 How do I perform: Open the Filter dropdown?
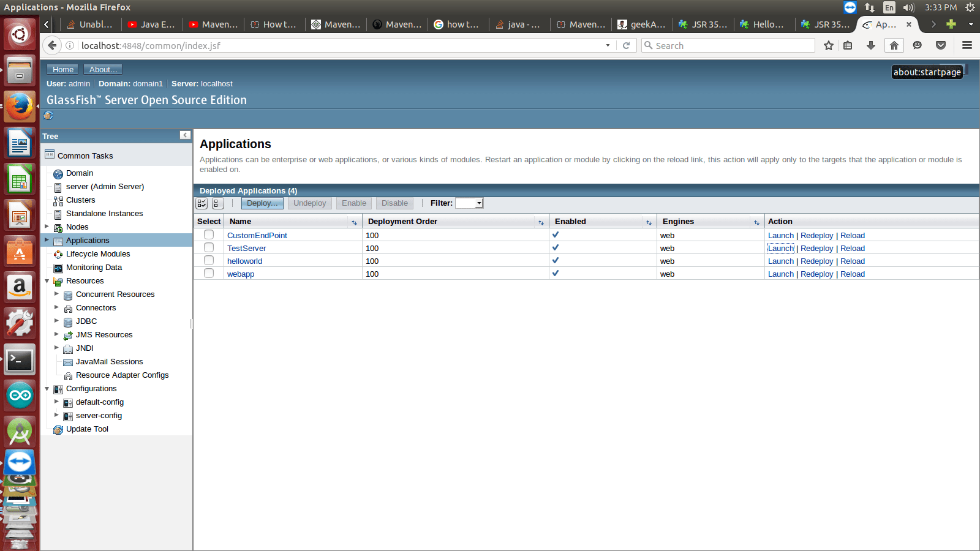point(469,203)
